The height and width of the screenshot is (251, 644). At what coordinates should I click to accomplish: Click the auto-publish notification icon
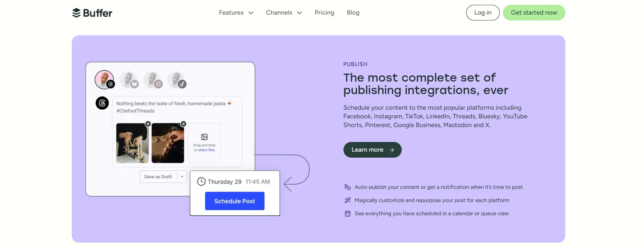(347, 187)
